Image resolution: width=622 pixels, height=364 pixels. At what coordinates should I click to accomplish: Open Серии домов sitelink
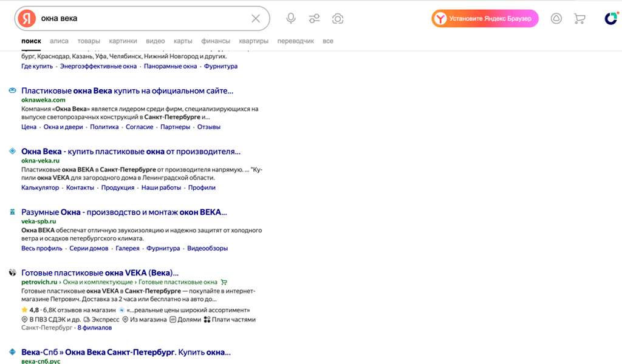click(89, 248)
